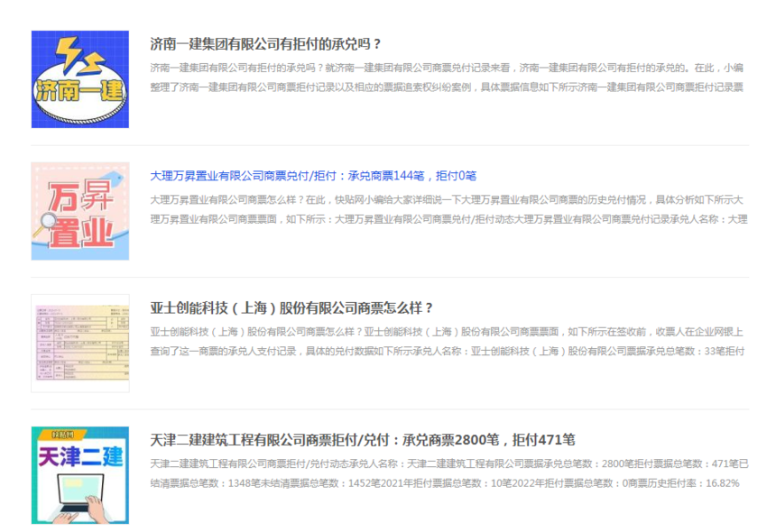This screenshot has height=532, width=776.
Task: Open the 亚士创能 bill image thumbnail
Action: click(80, 344)
